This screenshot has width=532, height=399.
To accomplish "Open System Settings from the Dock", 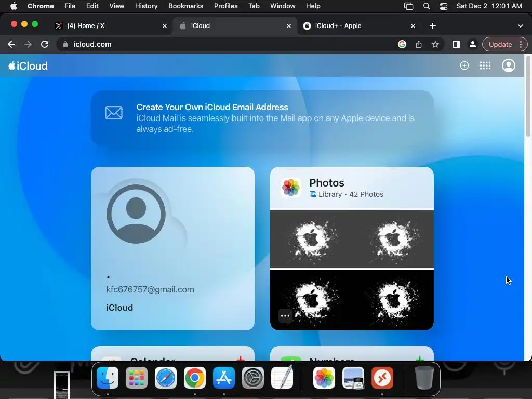I will click(x=253, y=378).
